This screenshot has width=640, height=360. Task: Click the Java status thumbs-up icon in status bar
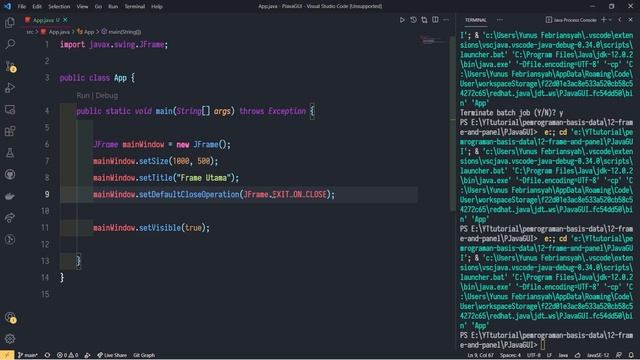pyautogui.click(x=578, y=355)
